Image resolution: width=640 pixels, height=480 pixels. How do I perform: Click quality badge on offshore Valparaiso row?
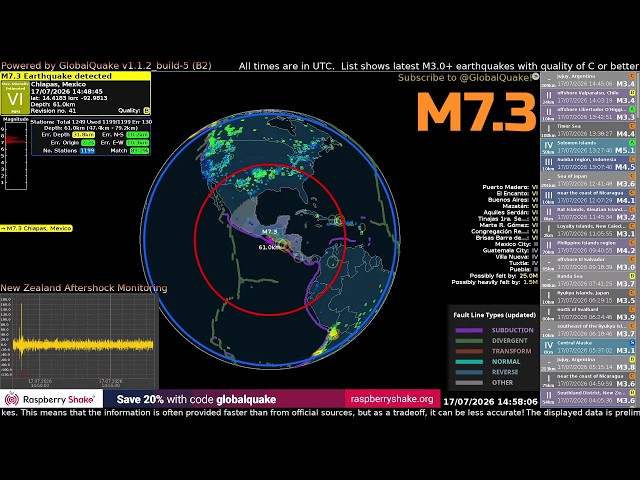click(632, 93)
